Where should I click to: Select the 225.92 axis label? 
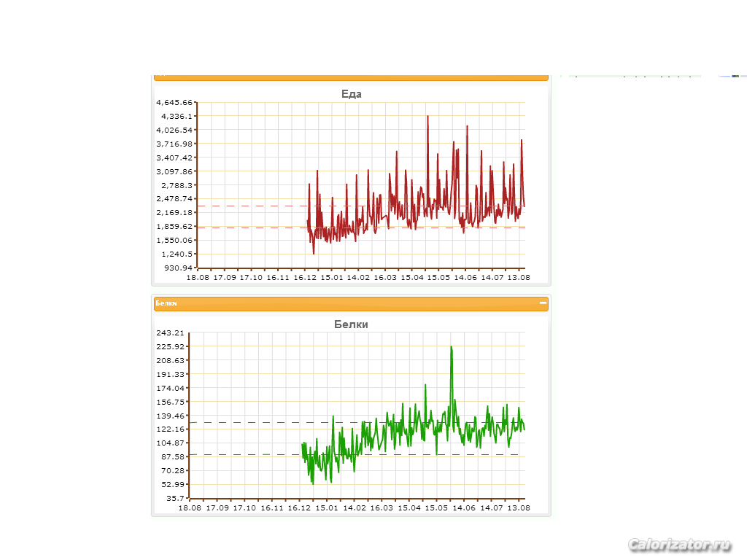coord(170,346)
